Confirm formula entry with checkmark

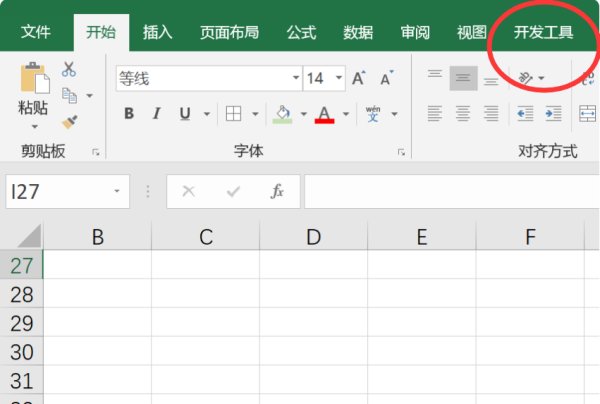tap(233, 191)
